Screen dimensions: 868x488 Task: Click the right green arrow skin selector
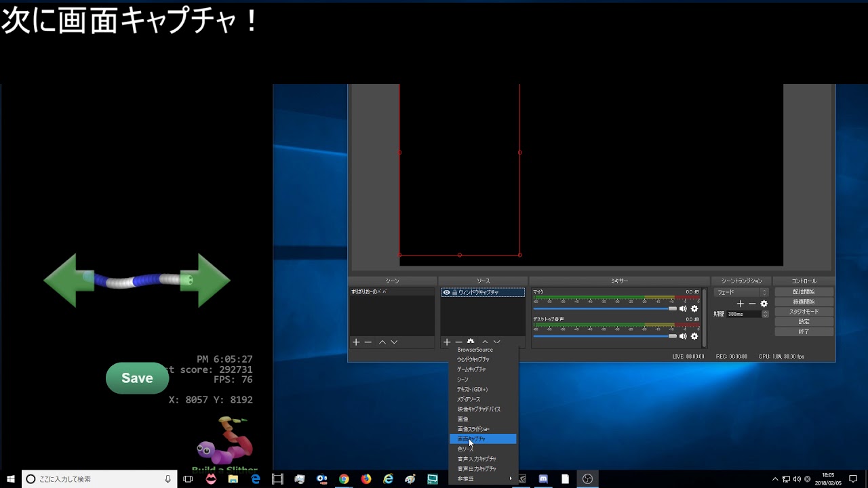(x=205, y=280)
